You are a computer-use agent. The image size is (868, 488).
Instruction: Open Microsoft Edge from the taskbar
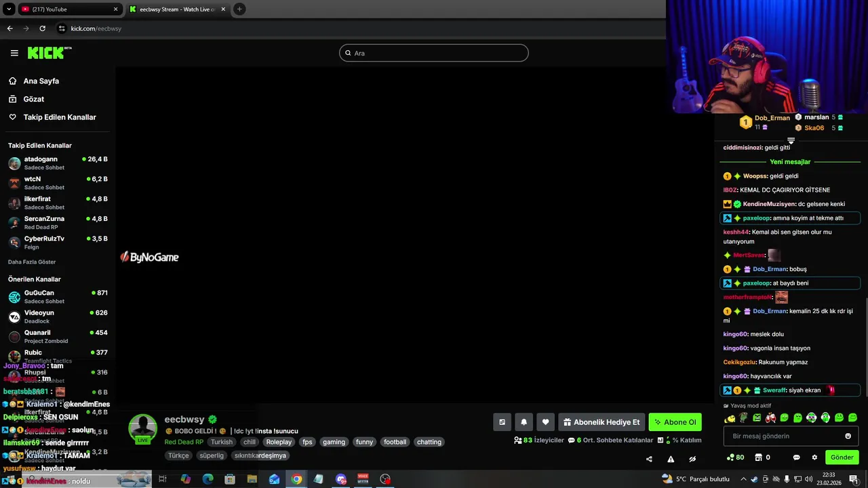(x=208, y=479)
